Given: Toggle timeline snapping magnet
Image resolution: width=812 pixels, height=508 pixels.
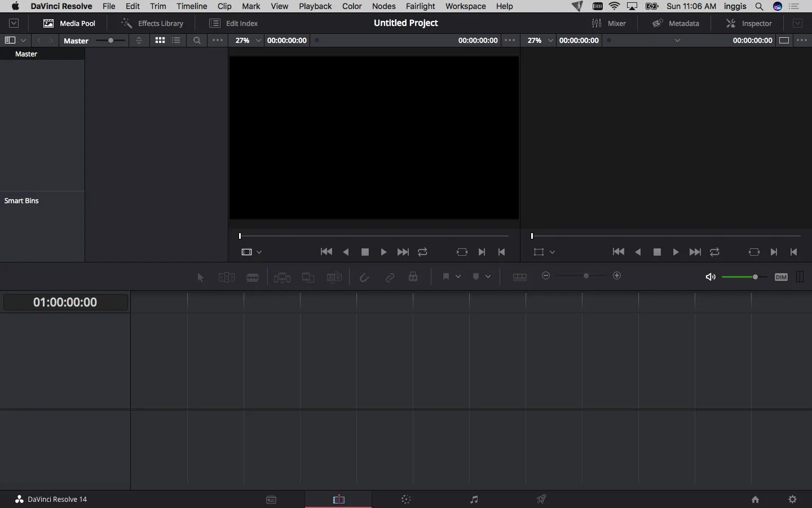Looking at the screenshot, I should pyautogui.click(x=364, y=277).
